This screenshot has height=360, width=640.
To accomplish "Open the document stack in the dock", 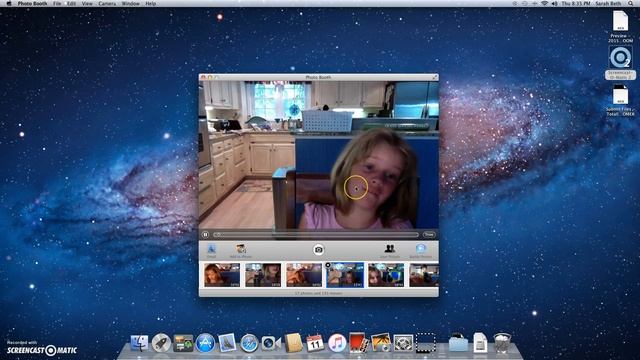I will (480, 343).
